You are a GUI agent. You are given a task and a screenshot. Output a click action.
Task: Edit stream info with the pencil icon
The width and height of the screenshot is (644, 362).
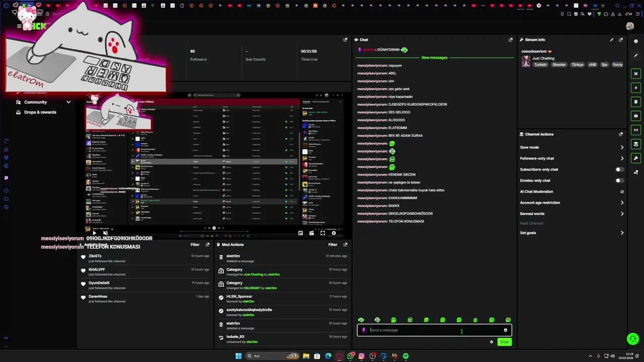click(x=612, y=40)
